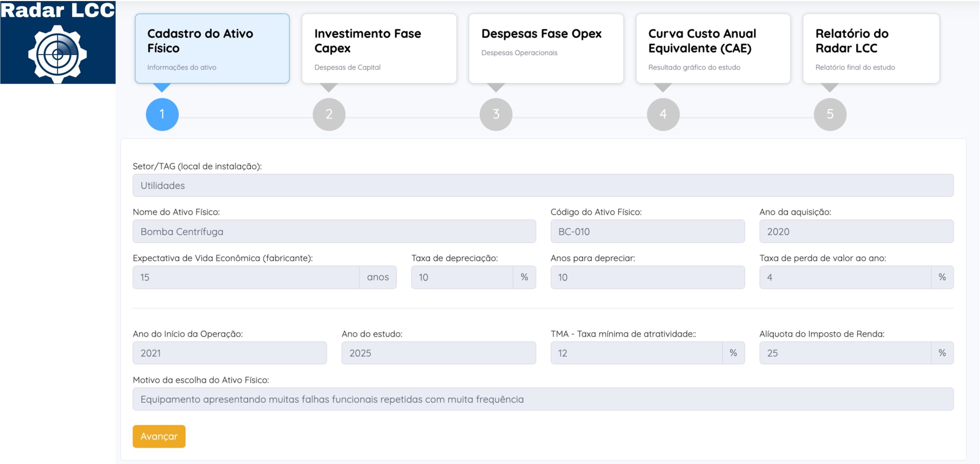This screenshot has height=464, width=980.
Task: Click the Motivo da escolha text field
Action: [x=543, y=399]
